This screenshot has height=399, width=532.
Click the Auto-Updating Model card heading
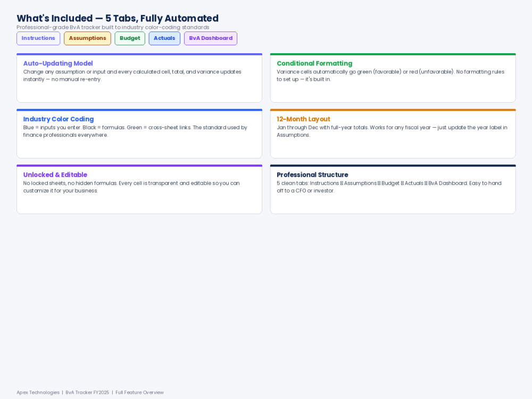pos(58,63)
